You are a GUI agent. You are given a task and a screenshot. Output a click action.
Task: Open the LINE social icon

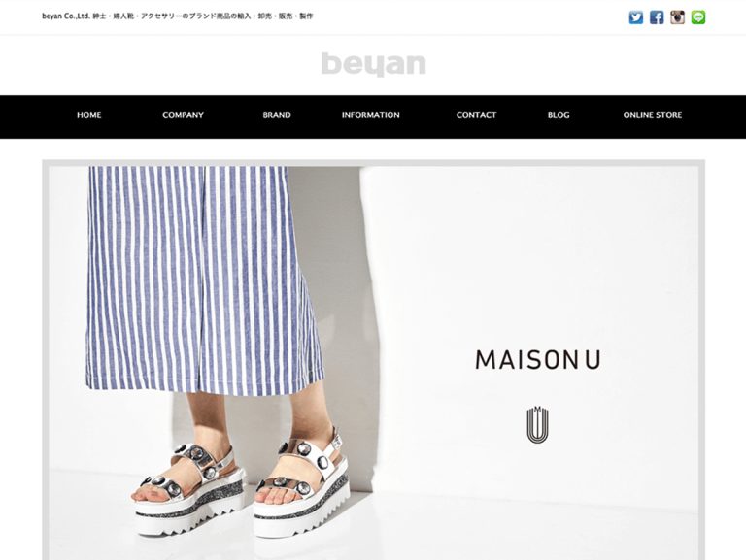tap(698, 17)
